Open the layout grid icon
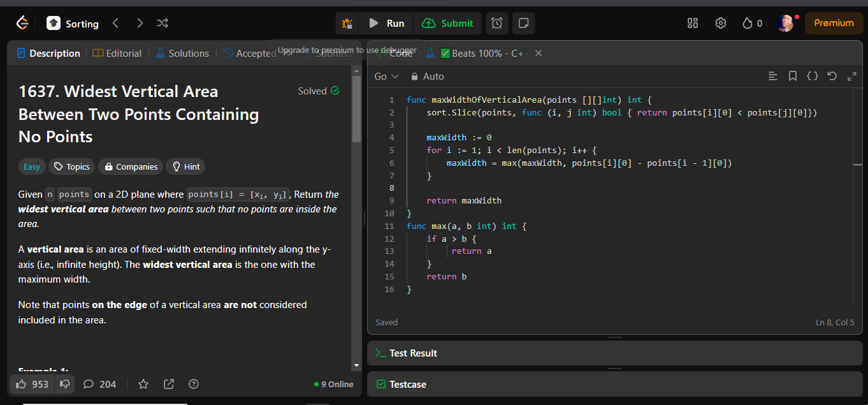The height and width of the screenshot is (405, 868). tap(693, 23)
